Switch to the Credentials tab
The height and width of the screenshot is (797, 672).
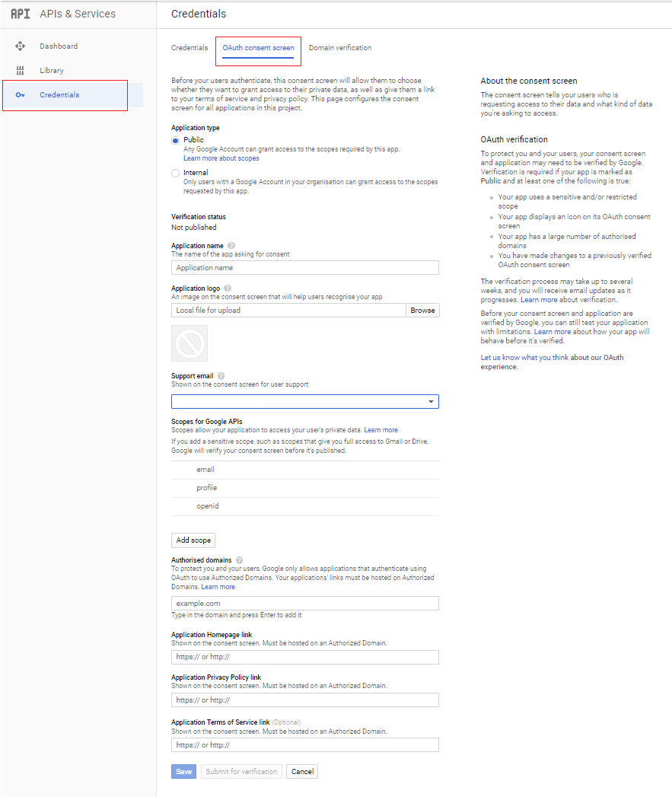pyautogui.click(x=189, y=47)
